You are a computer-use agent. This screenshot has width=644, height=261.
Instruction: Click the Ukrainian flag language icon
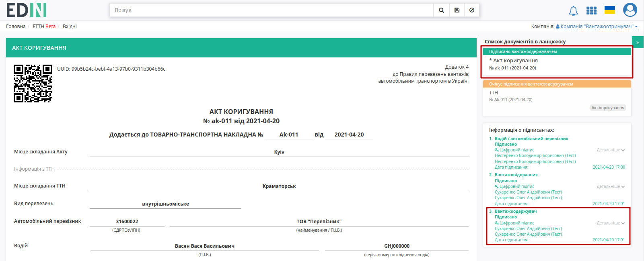click(x=610, y=10)
